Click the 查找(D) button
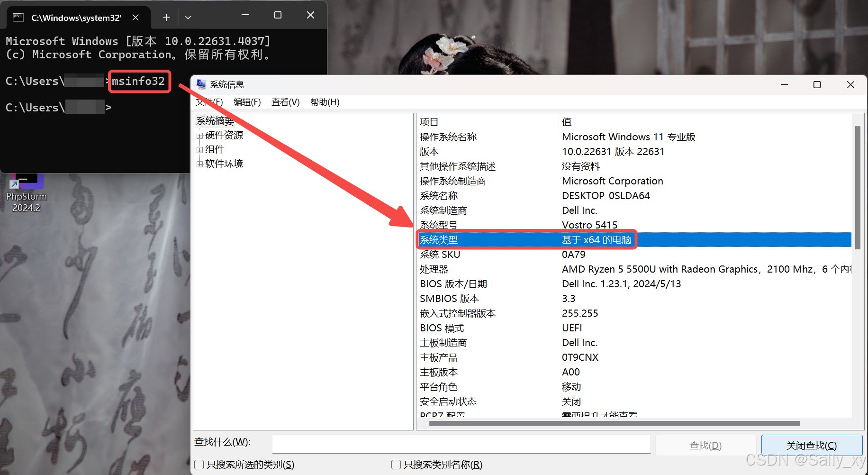868x475 pixels. click(x=705, y=445)
